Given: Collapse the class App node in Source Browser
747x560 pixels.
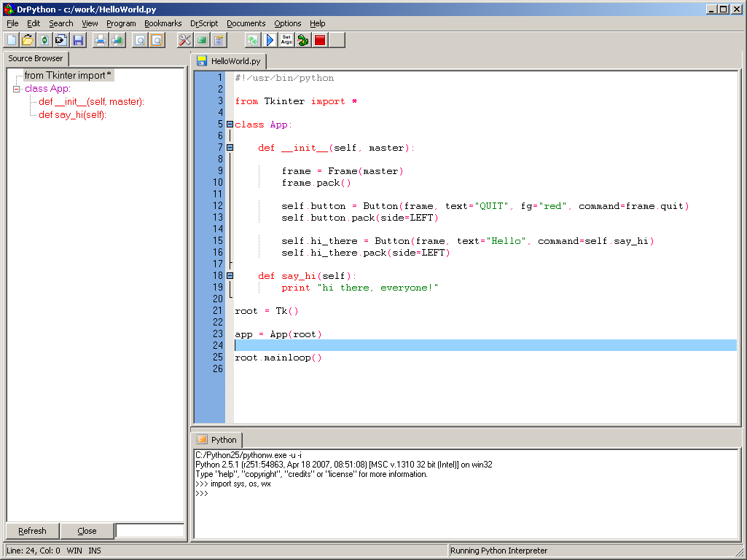Looking at the screenshot, I should click(17, 89).
